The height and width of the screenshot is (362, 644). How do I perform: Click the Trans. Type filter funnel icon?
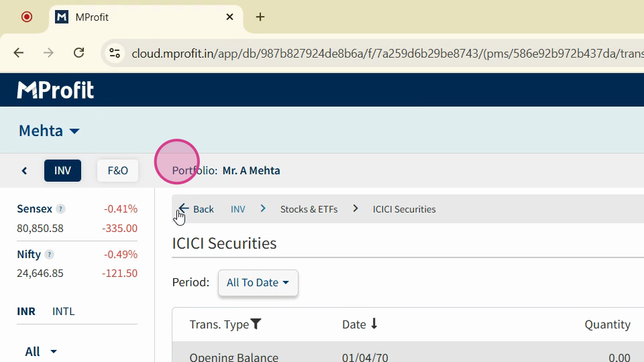256,324
